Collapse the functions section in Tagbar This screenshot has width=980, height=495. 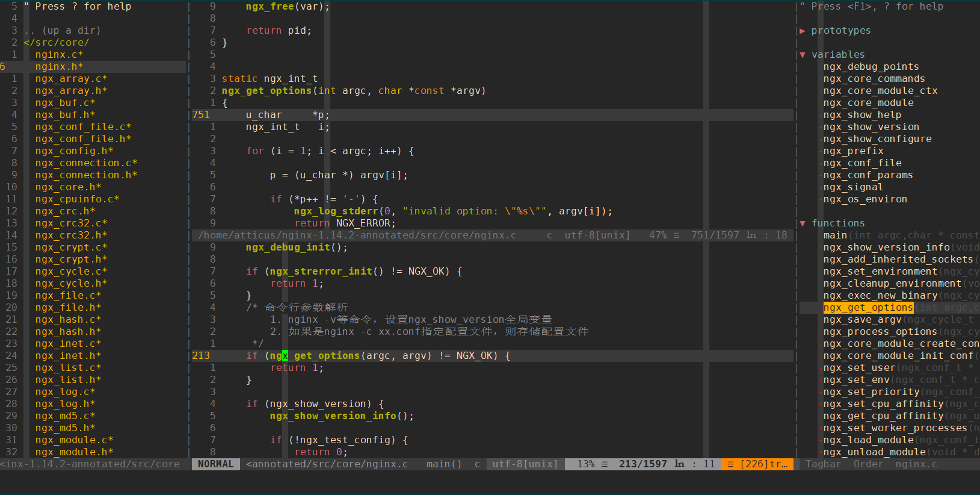click(803, 223)
